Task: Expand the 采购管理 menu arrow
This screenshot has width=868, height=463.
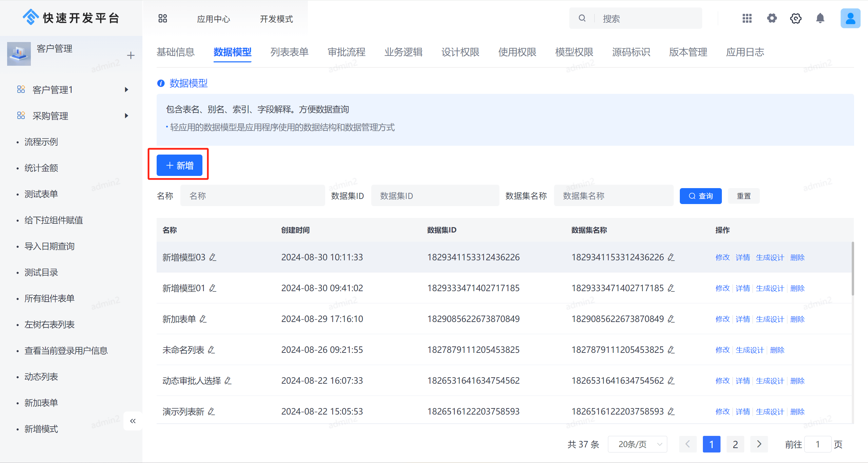Action: pos(126,116)
